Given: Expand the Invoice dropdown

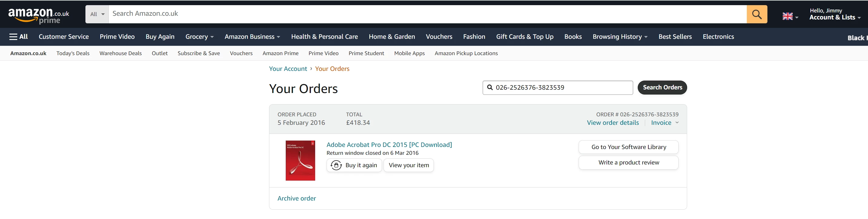Looking at the screenshot, I should [664, 123].
